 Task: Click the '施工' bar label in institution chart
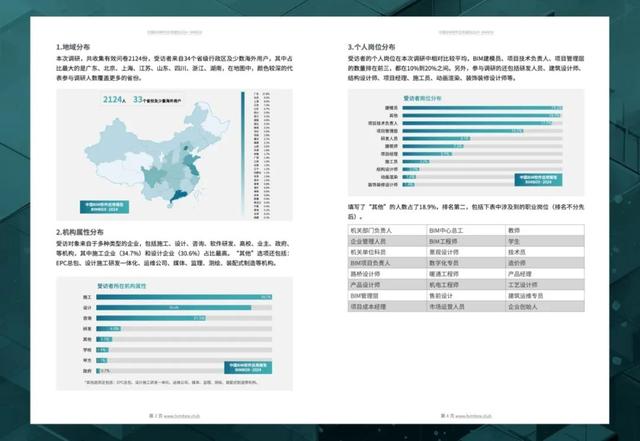click(87, 297)
